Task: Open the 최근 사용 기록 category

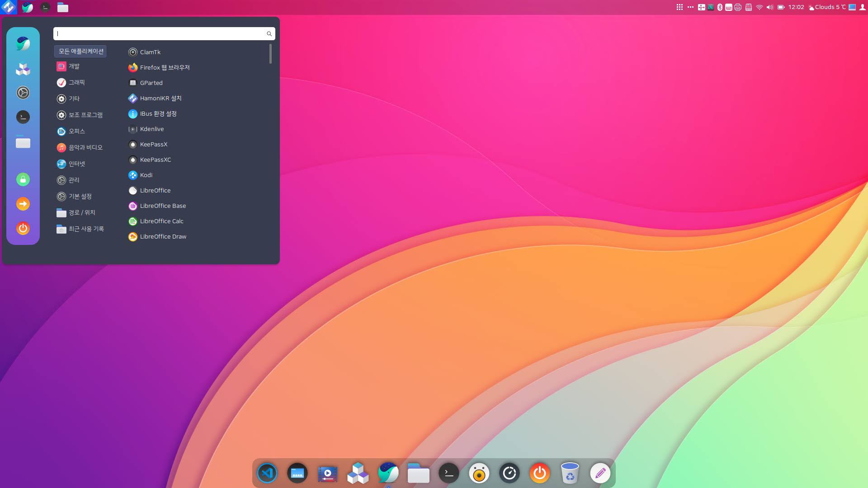Action: point(86,229)
